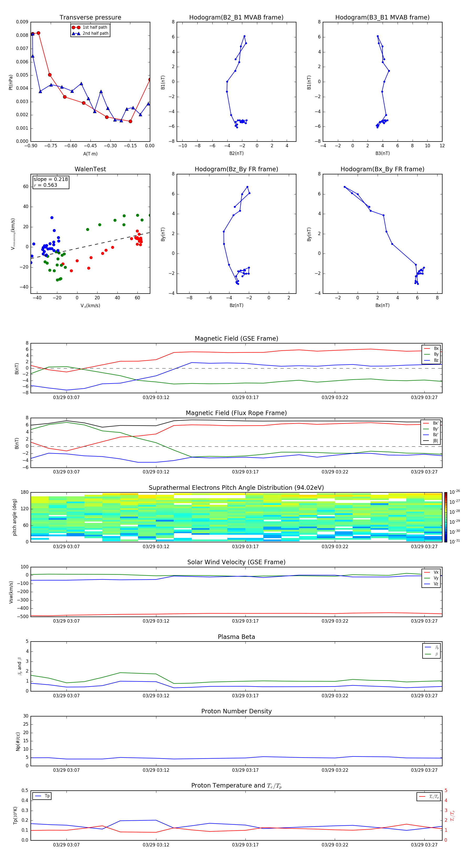Click the 'Tp(10^6K)' axis label
The image size is (473, 868).
15,815
